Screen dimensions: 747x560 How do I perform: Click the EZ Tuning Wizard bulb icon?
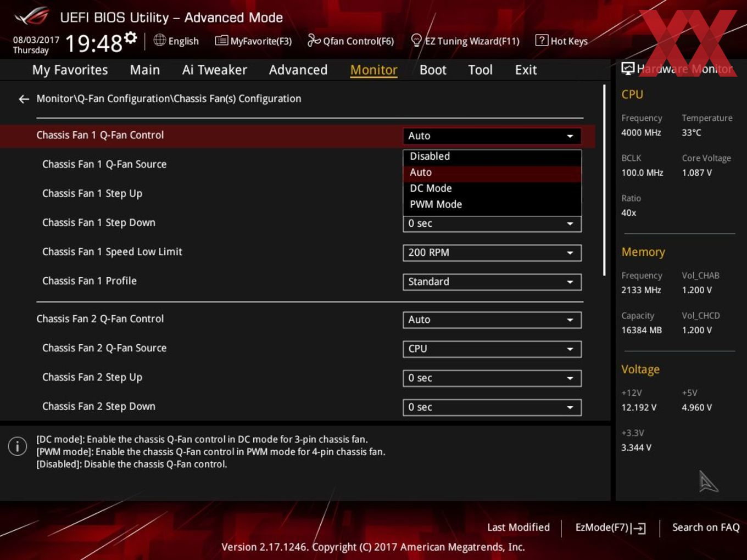[x=416, y=40]
